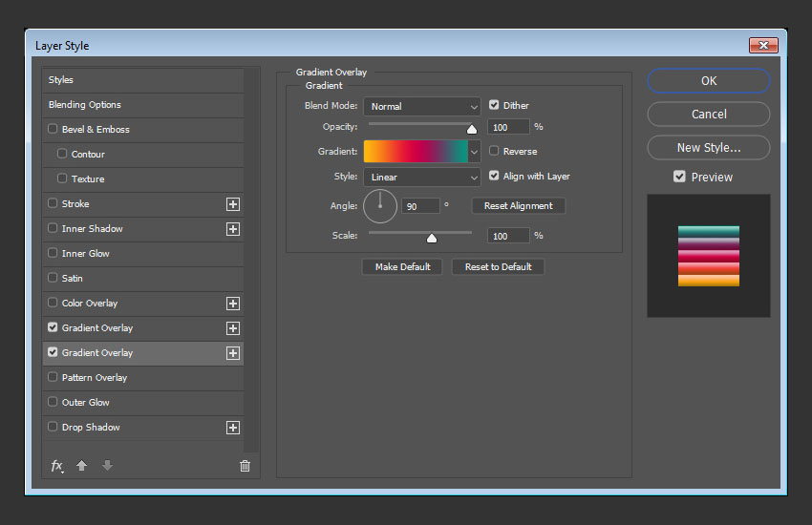Add another Inner Shadow with plus icon
812x525 pixels.
pos(233,229)
